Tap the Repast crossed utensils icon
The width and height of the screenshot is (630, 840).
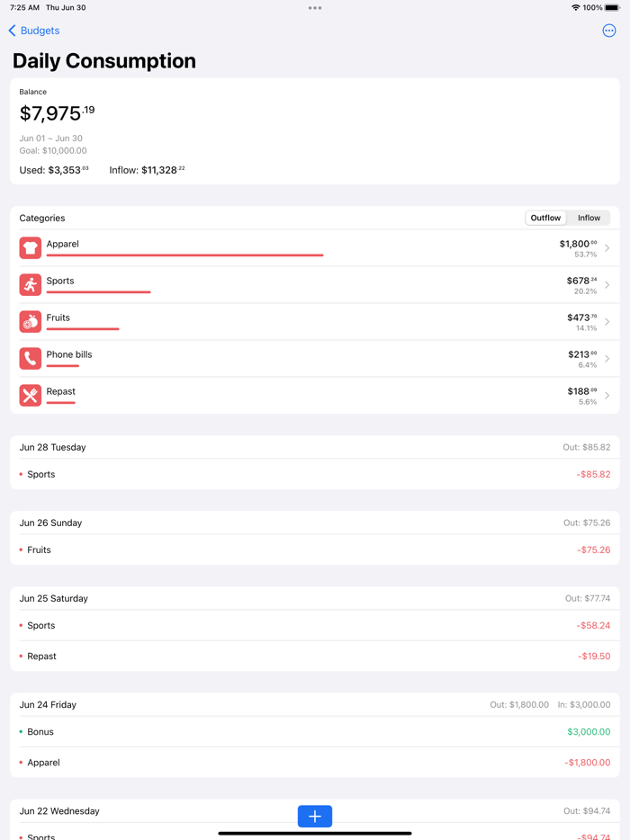tap(30, 395)
